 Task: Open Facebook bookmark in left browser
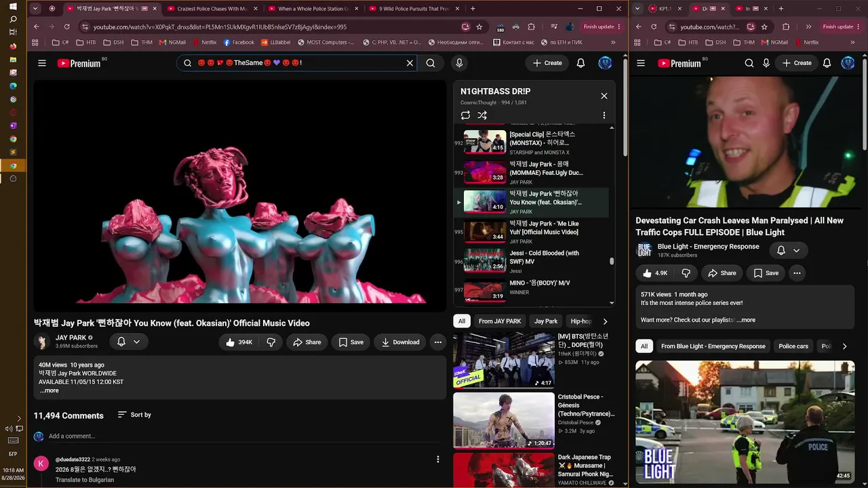(239, 42)
